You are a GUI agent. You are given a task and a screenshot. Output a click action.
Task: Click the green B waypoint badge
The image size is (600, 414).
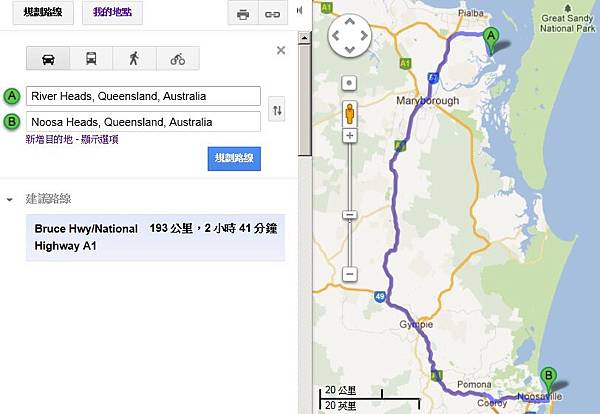pyautogui.click(x=12, y=122)
